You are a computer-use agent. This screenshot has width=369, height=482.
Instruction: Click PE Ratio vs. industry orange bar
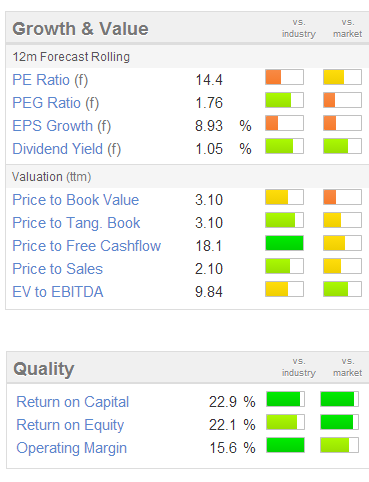click(285, 77)
